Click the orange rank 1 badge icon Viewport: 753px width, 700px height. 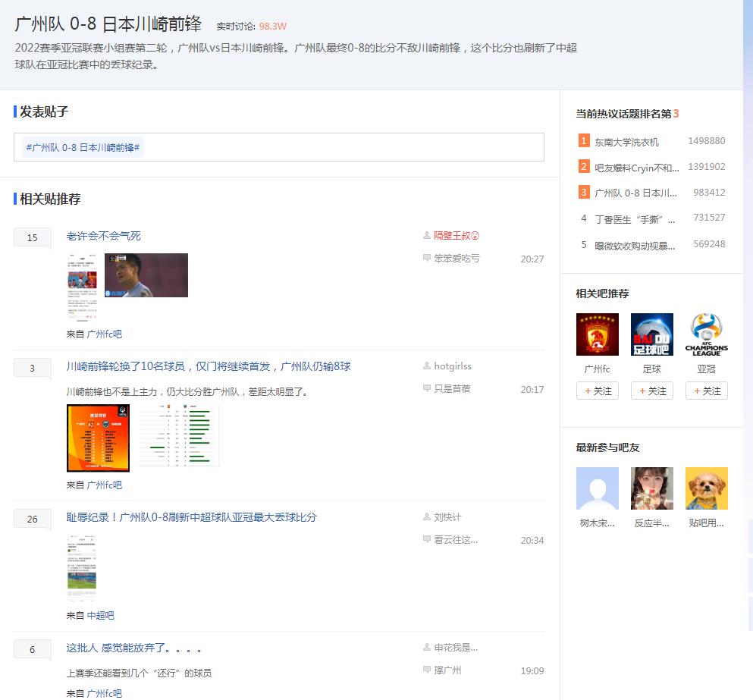point(583,141)
